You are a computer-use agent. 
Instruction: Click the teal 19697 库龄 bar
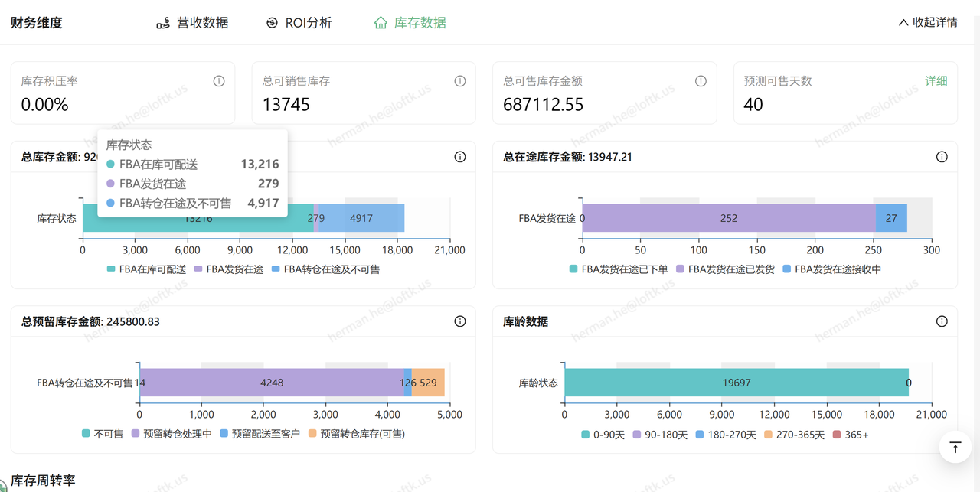(735, 383)
